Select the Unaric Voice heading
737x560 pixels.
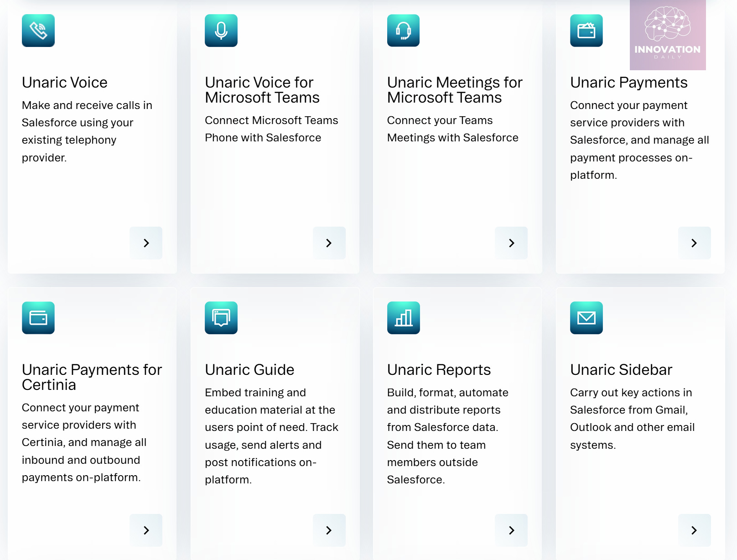[x=65, y=83]
